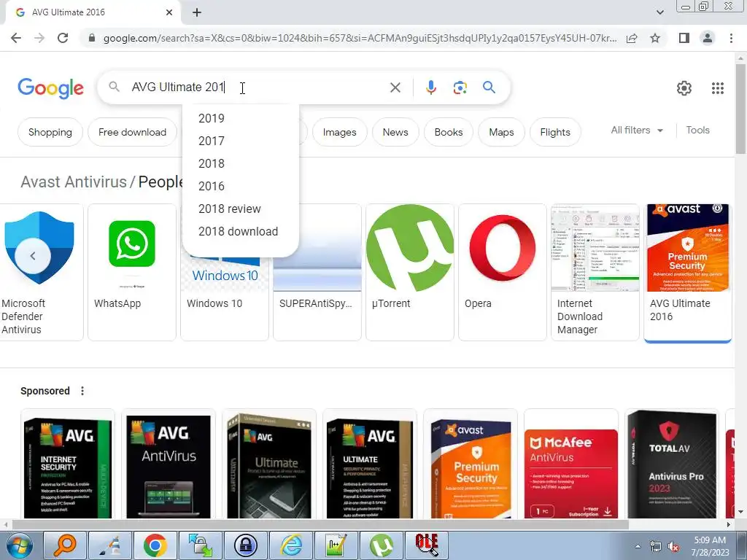This screenshot has width=747, height=560.
Task: Submit search with magnifier button
Action: (x=489, y=87)
